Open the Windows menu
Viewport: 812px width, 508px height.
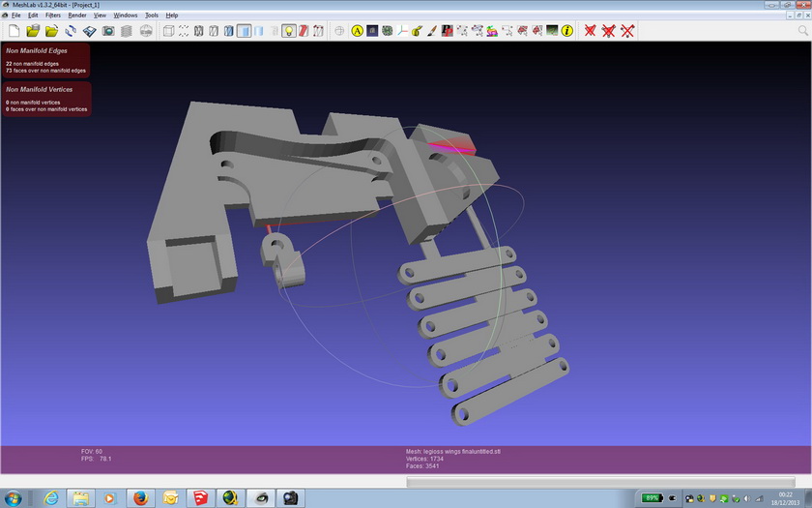click(126, 15)
